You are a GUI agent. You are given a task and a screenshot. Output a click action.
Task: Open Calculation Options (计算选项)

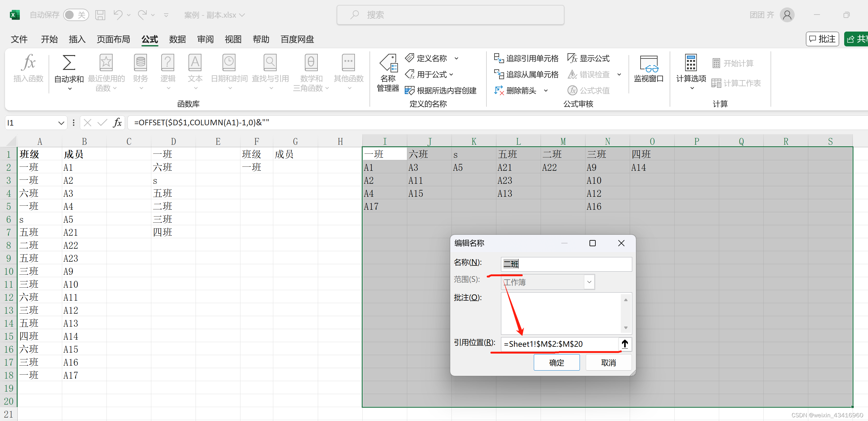point(691,72)
